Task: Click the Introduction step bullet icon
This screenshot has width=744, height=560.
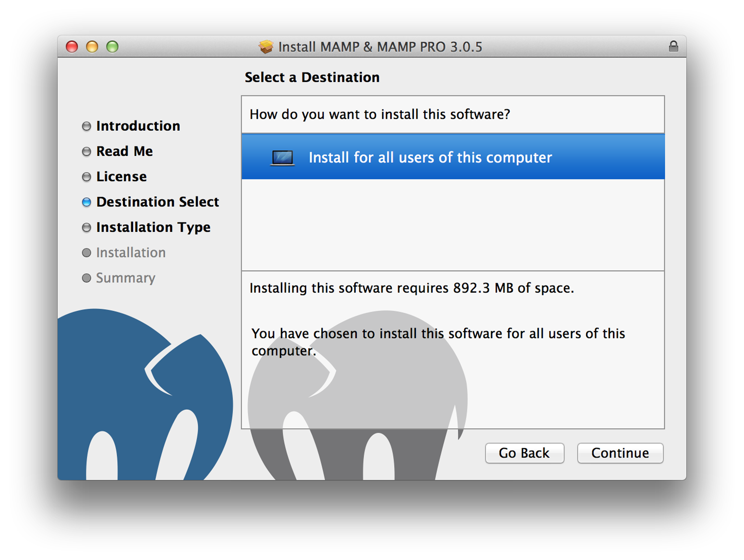Action: point(87,126)
